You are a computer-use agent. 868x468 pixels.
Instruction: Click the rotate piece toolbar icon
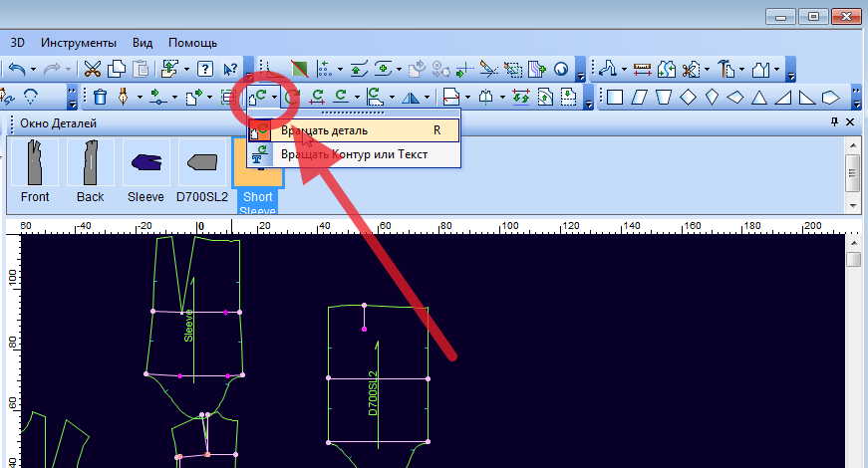coord(257,98)
